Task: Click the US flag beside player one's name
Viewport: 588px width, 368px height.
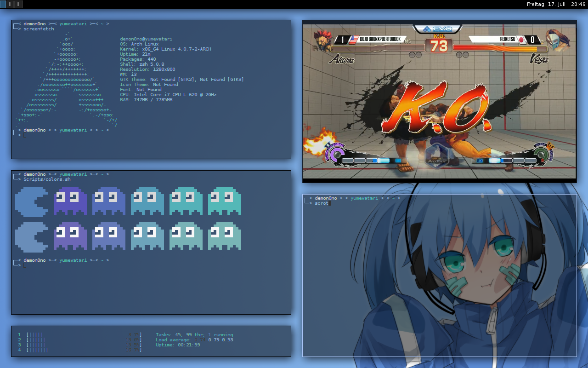Action: point(353,40)
